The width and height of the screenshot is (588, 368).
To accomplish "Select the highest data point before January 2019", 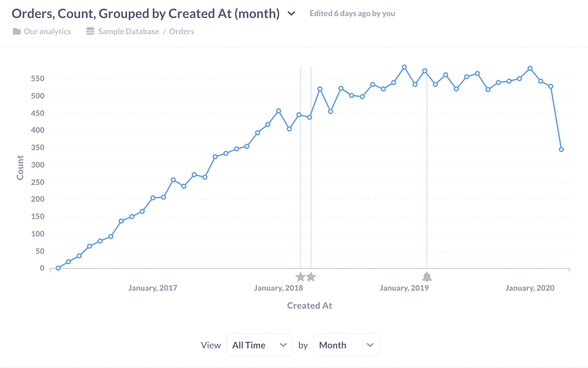I will pos(405,67).
